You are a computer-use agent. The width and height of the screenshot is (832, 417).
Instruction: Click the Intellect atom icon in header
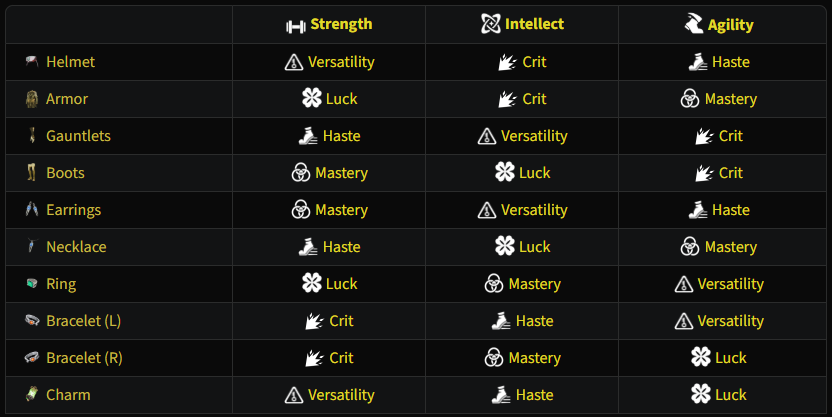point(490,24)
